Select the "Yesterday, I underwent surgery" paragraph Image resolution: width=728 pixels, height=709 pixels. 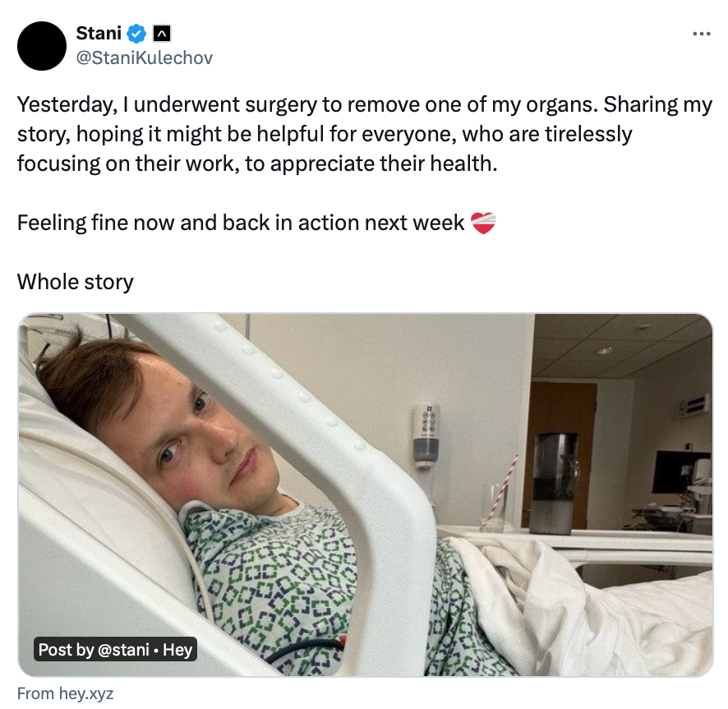tap(365, 134)
